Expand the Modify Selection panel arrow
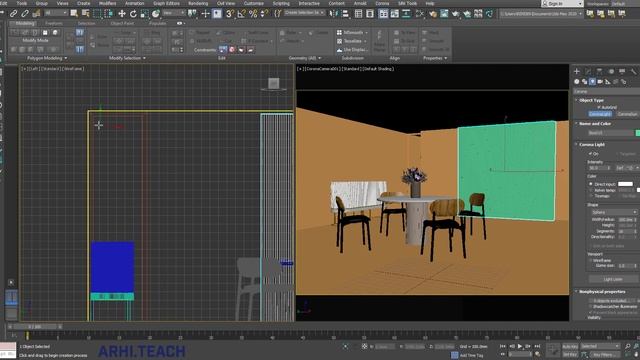The height and width of the screenshot is (360, 640). point(144,58)
